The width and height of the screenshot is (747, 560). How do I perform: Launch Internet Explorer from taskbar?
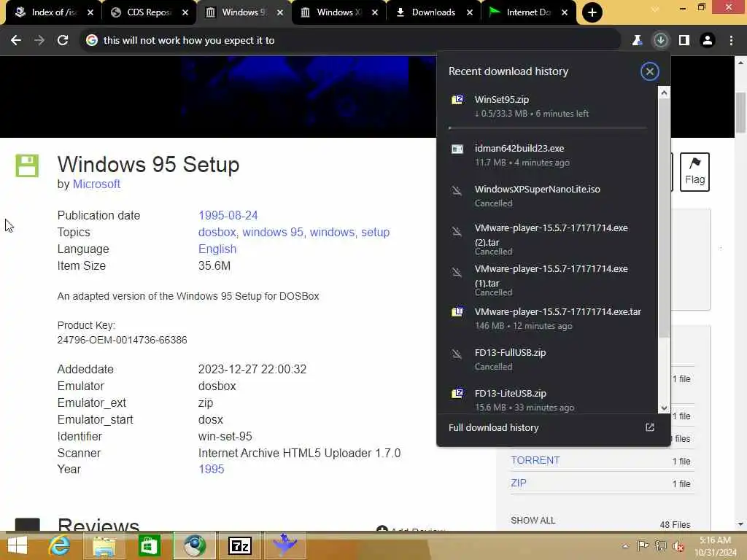pyautogui.click(x=60, y=545)
